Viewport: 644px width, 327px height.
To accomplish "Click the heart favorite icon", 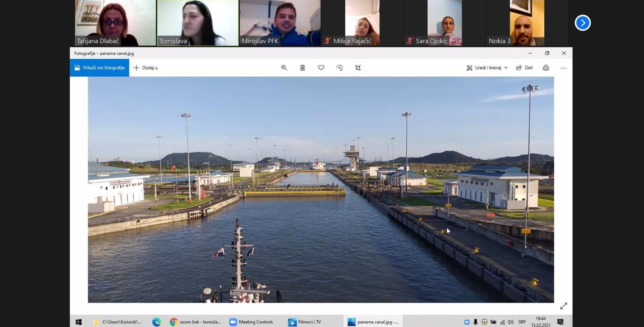I will (x=321, y=68).
